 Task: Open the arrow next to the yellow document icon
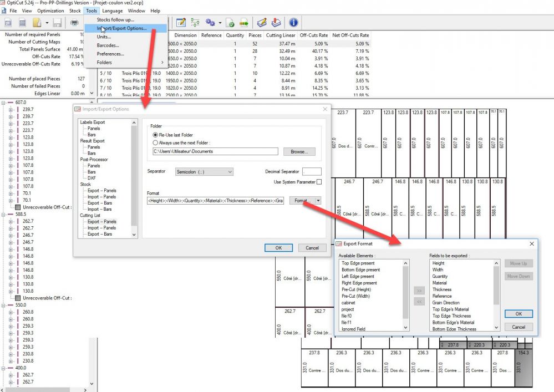(47, 23)
